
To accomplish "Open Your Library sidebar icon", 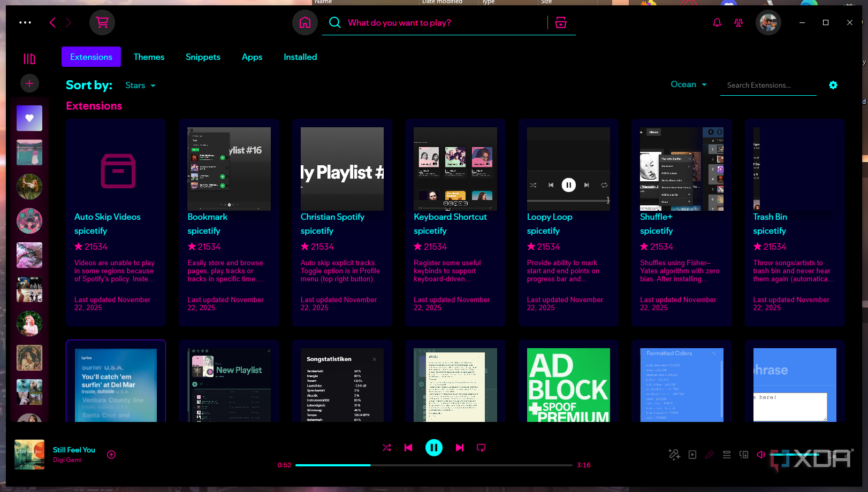I will tap(29, 58).
